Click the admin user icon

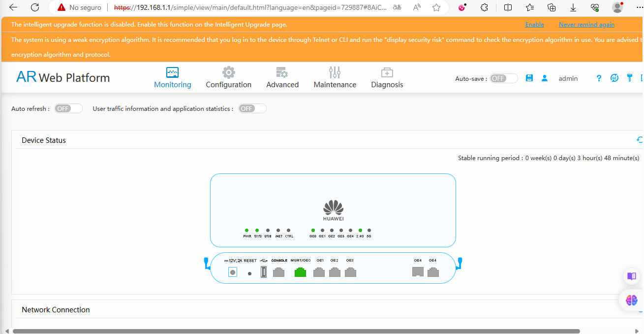pos(545,78)
